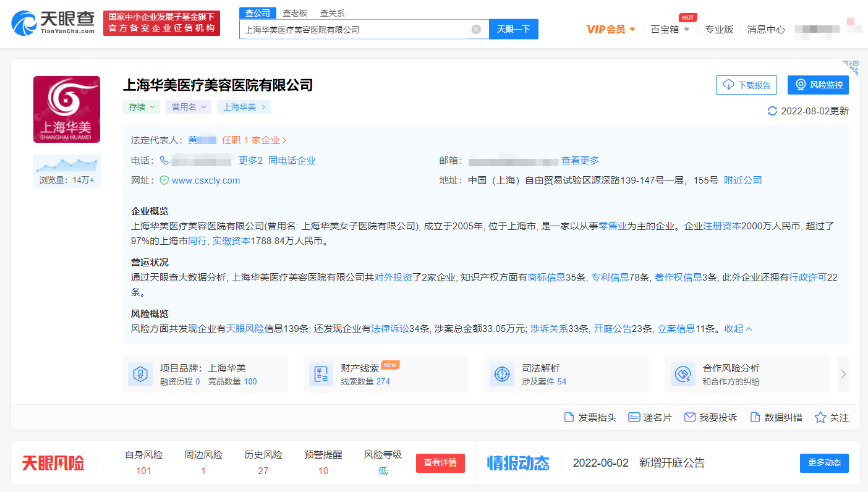Viewport: 868px width, 492px height.
Task: Click the TianYanCha logo
Action: [x=53, y=23]
